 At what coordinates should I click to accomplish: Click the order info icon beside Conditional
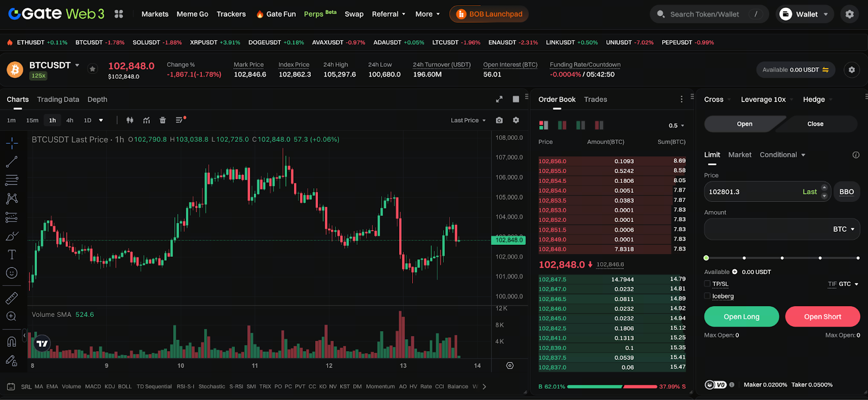pos(856,155)
